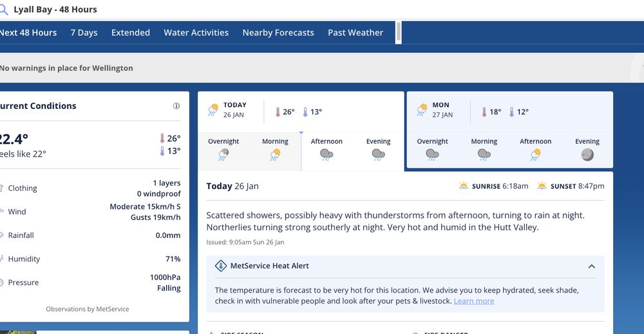Click Today's overnight weather icon
The height and width of the screenshot is (334, 644).
point(223,155)
